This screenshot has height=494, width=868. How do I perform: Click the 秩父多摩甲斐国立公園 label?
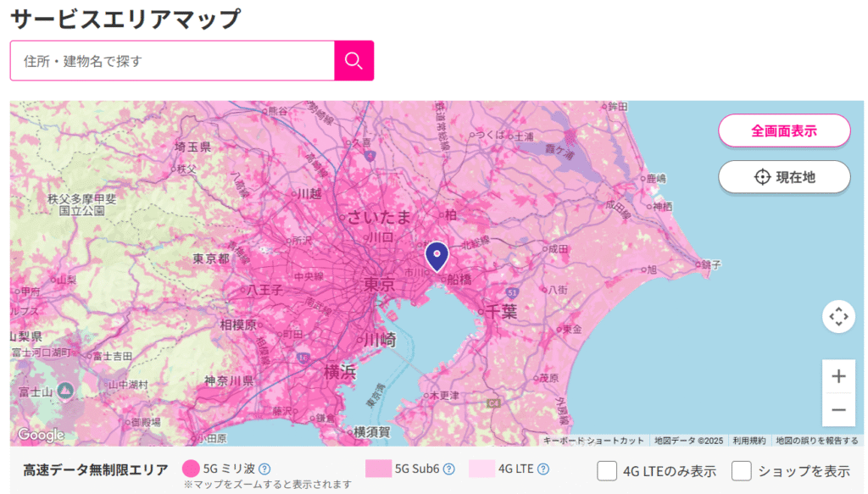point(82,205)
